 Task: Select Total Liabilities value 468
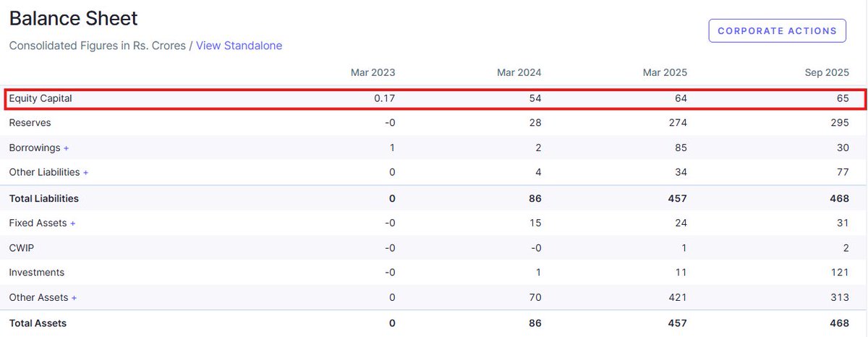[839, 197]
